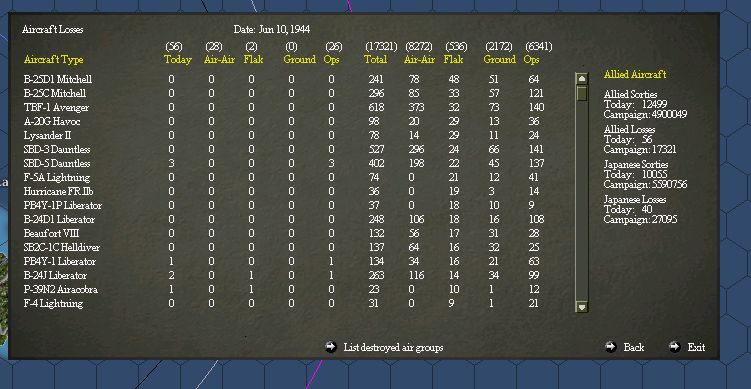
Task: Select the B-24D1 Liberator row
Action: [284, 219]
